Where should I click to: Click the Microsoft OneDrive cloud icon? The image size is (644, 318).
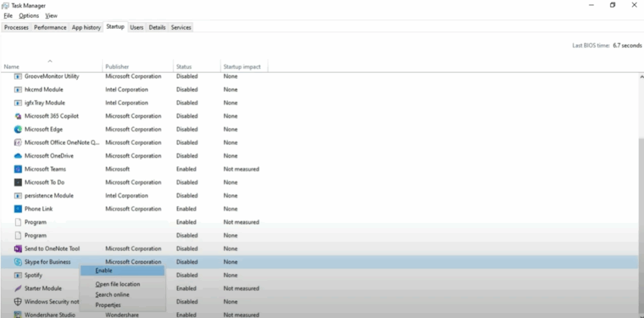pyautogui.click(x=18, y=156)
